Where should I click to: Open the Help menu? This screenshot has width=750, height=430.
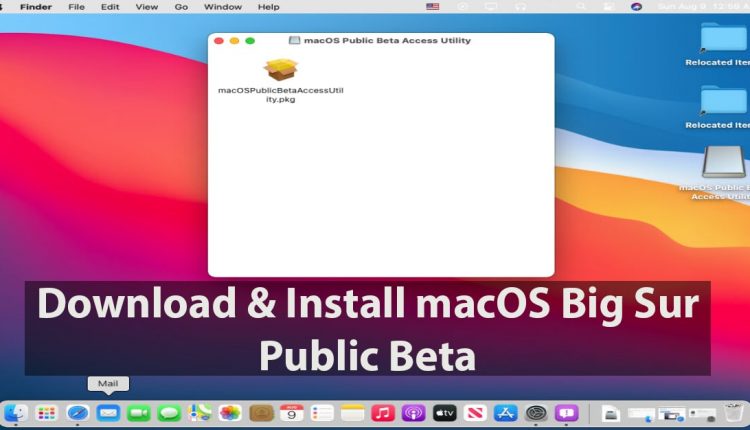268,7
